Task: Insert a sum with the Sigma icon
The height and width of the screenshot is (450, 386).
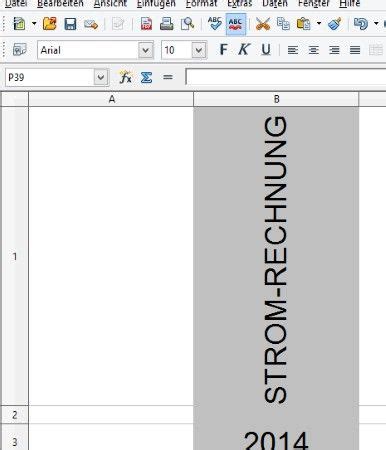Action: (x=146, y=77)
